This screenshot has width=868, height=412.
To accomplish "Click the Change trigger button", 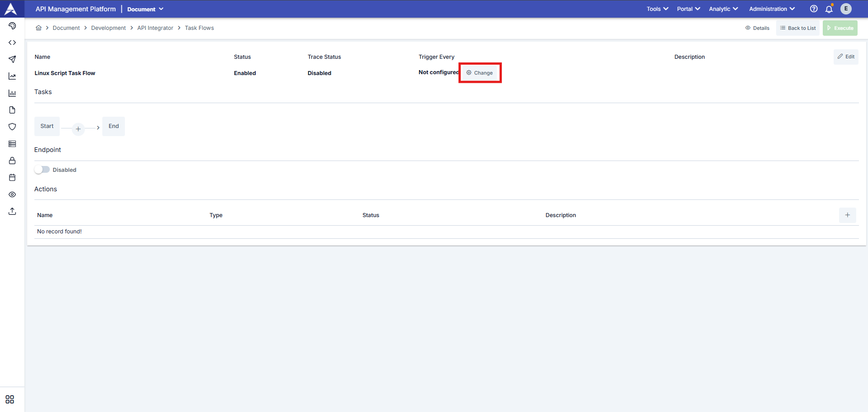I will coord(480,73).
